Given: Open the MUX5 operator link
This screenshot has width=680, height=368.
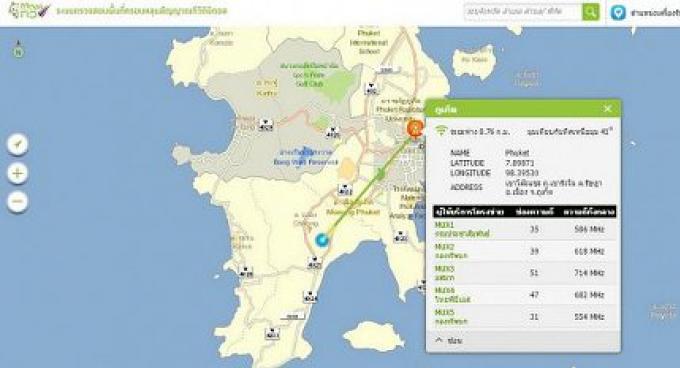Looking at the screenshot, I should pyautogui.click(x=451, y=317).
